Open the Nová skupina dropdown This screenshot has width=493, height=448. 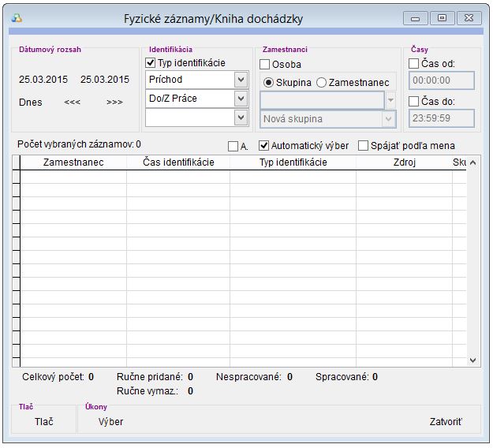[389, 119]
